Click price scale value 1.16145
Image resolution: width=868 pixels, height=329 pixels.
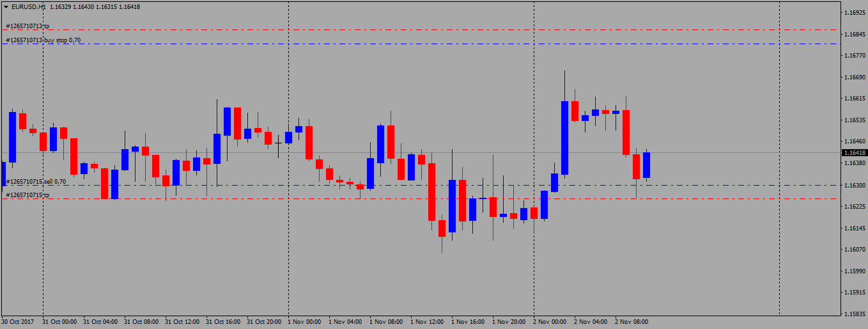854,228
